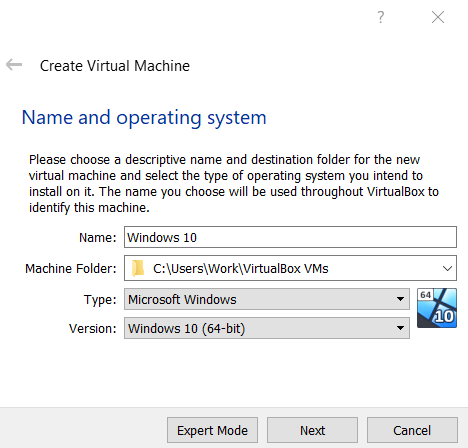Open the Version dropdown showing Windows 10 (64-bit)
This screenshot has width=468, height=448.
267,328
